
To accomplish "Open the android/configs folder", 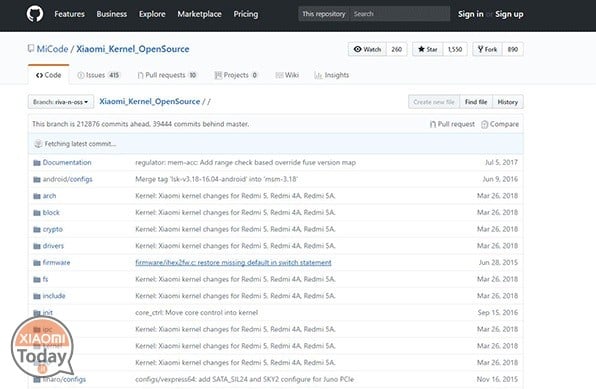I will click(x=68, y=179).
